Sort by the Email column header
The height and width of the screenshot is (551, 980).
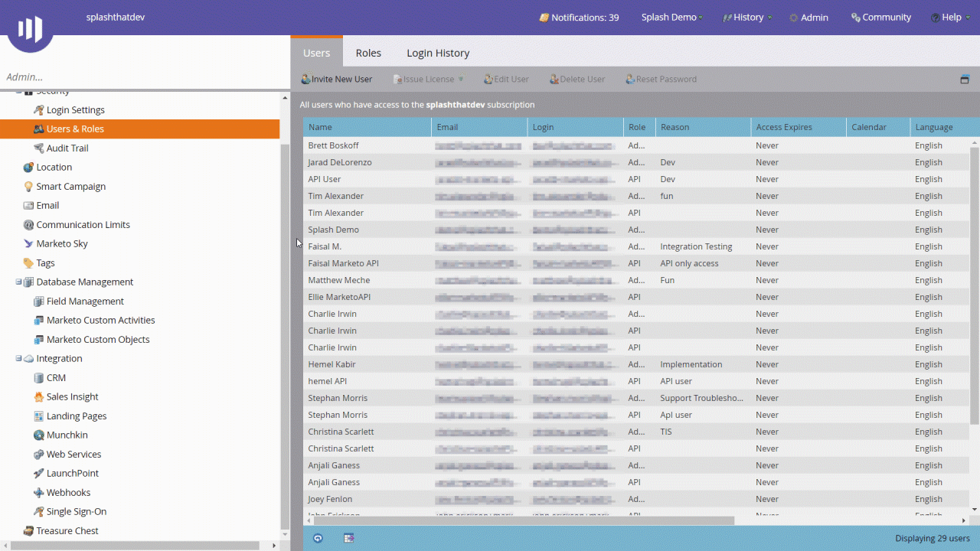479,127
